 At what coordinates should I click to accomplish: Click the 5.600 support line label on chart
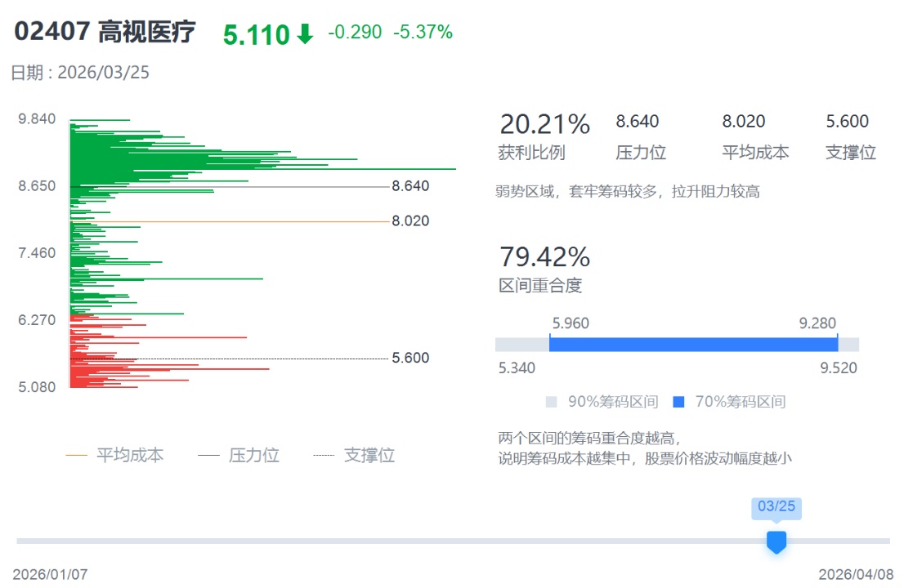click(x=410, y=358)
